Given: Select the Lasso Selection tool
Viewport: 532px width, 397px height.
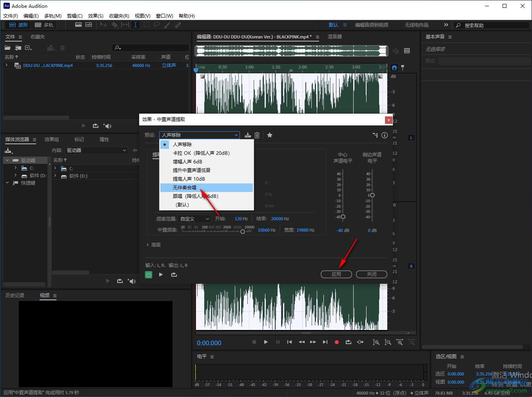Looking at the screenshot, I should [157, 25].
